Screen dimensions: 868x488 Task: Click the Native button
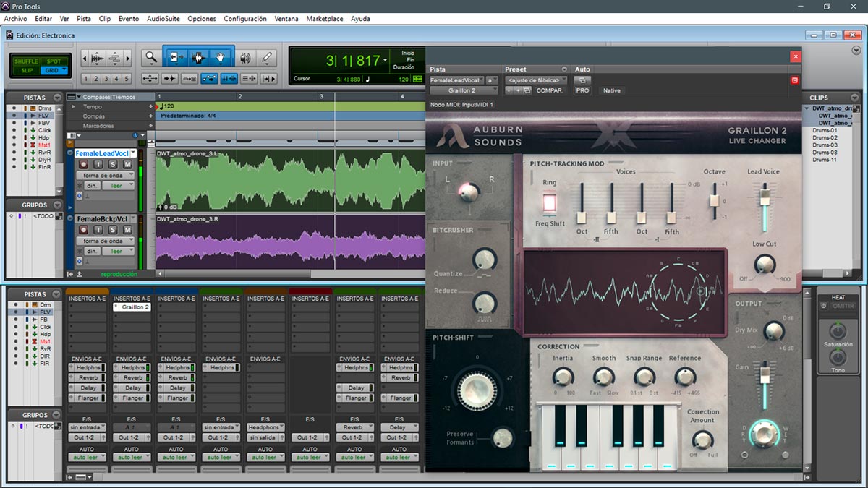pyautogui.click(x=612, y=90)
